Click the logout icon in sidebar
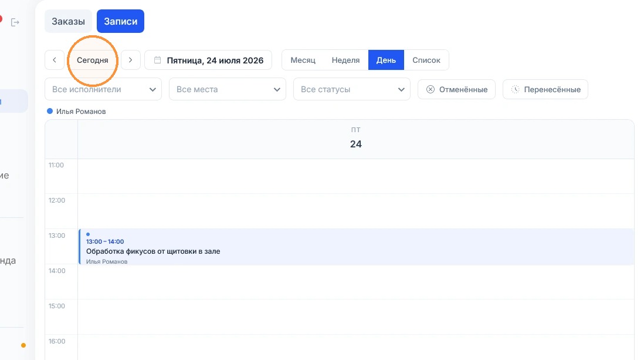644x360 pixels. coord(15,22)
